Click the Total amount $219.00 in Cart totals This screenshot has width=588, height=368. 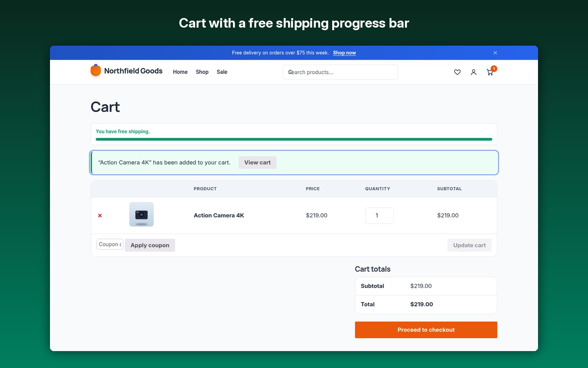[x=422, y=304]
